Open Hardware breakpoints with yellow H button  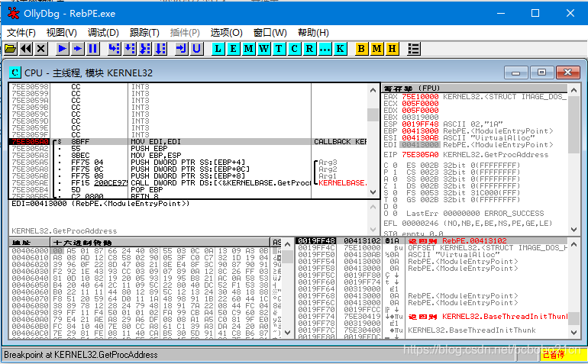(392, 48)
